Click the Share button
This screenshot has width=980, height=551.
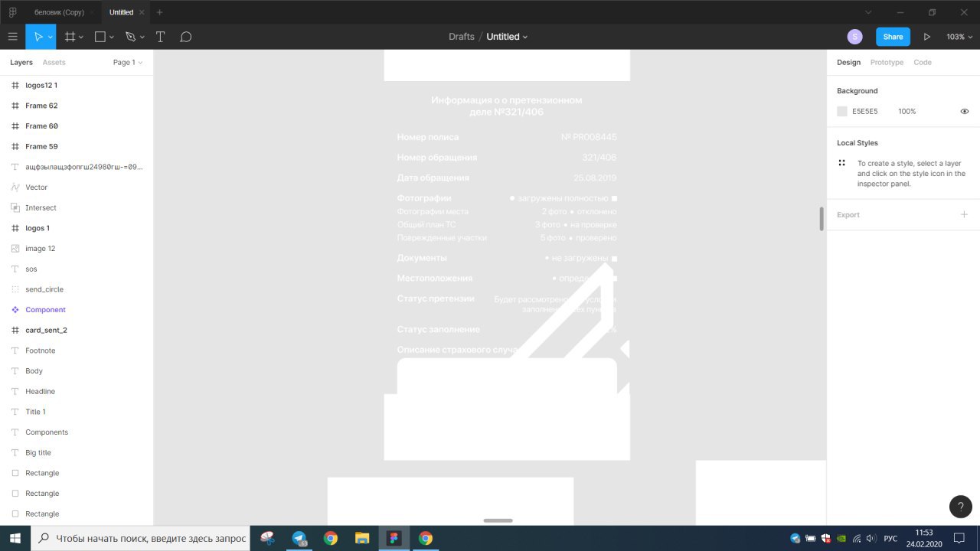pos(893,37)
